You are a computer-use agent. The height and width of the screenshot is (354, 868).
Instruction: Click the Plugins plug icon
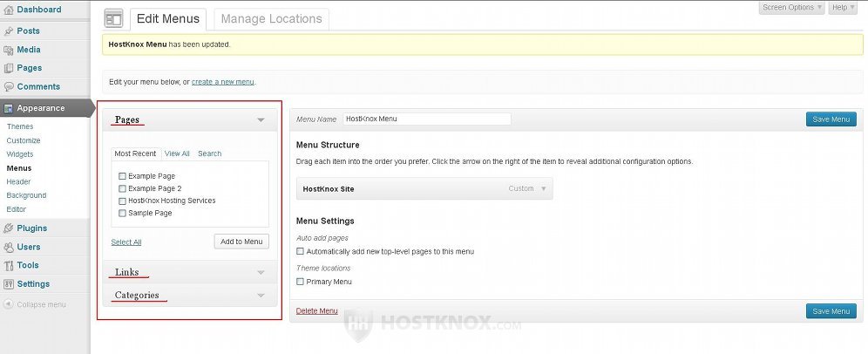pyautogui.click(x=9, y=228)
